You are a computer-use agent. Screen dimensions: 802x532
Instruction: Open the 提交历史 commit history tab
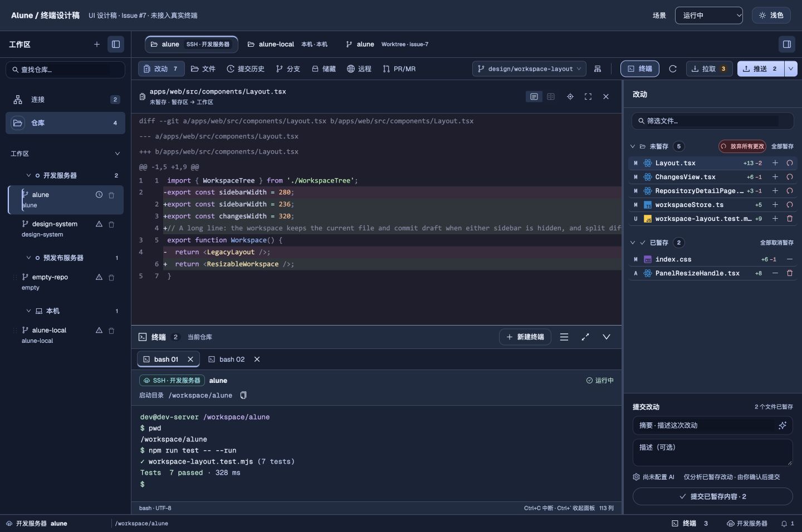click(x=246, y=69)
